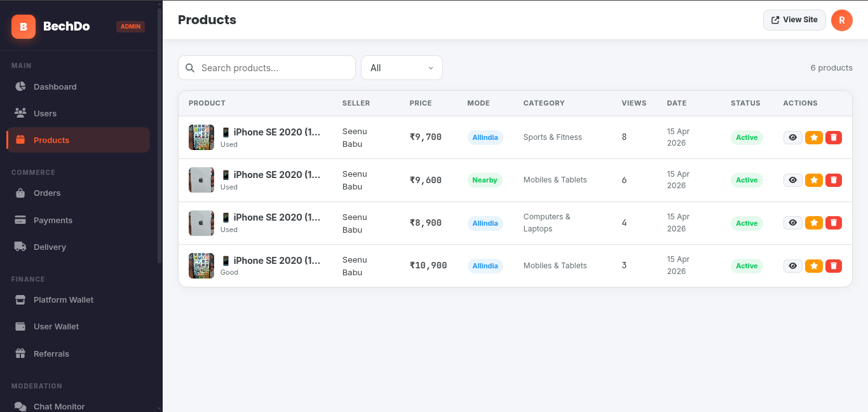Click the User Wallet icon

click(20, 326)
